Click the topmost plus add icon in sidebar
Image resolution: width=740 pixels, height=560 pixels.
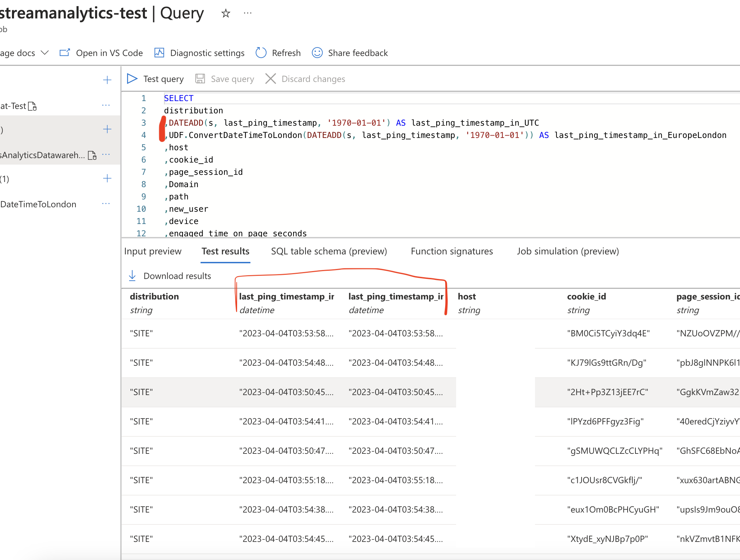click(x=107, y=80)
